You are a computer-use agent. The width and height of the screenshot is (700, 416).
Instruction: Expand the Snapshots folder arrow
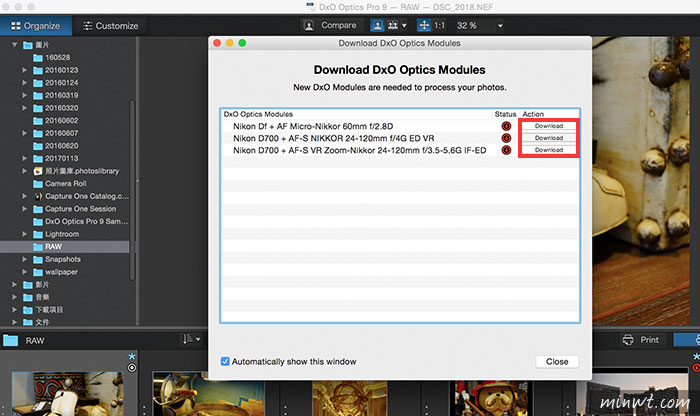pos(25,259)
